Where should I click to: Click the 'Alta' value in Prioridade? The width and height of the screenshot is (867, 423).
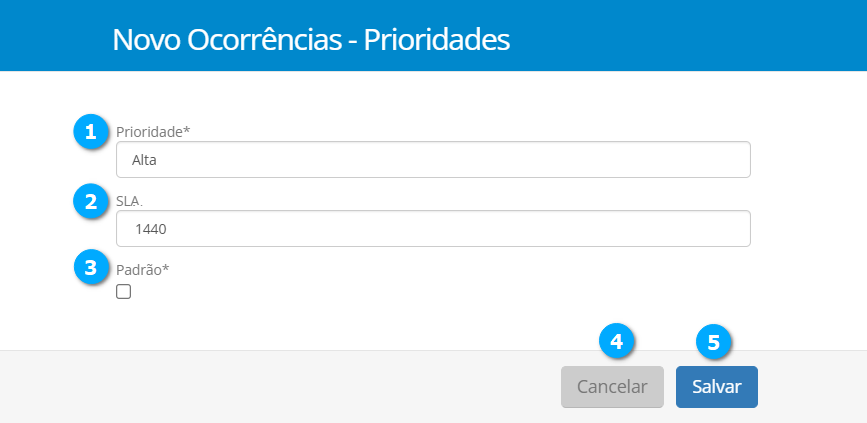(145, 159)
